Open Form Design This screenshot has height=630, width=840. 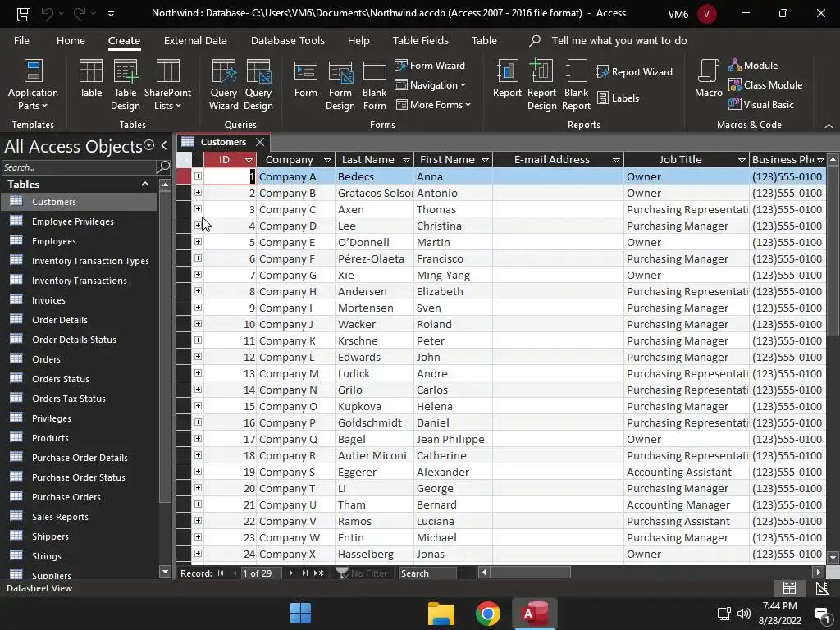(340, 84)
